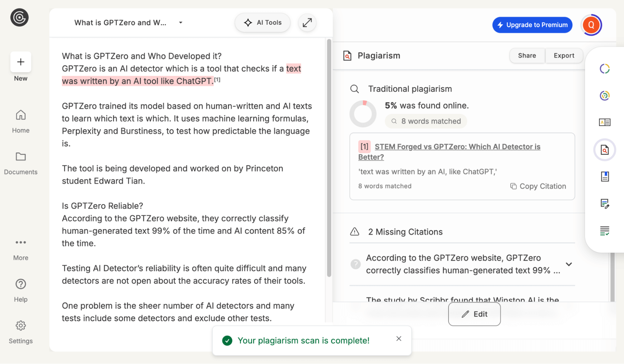Create a new document with plus button
The height and width of the screenshot is (364, 624).
21,62
